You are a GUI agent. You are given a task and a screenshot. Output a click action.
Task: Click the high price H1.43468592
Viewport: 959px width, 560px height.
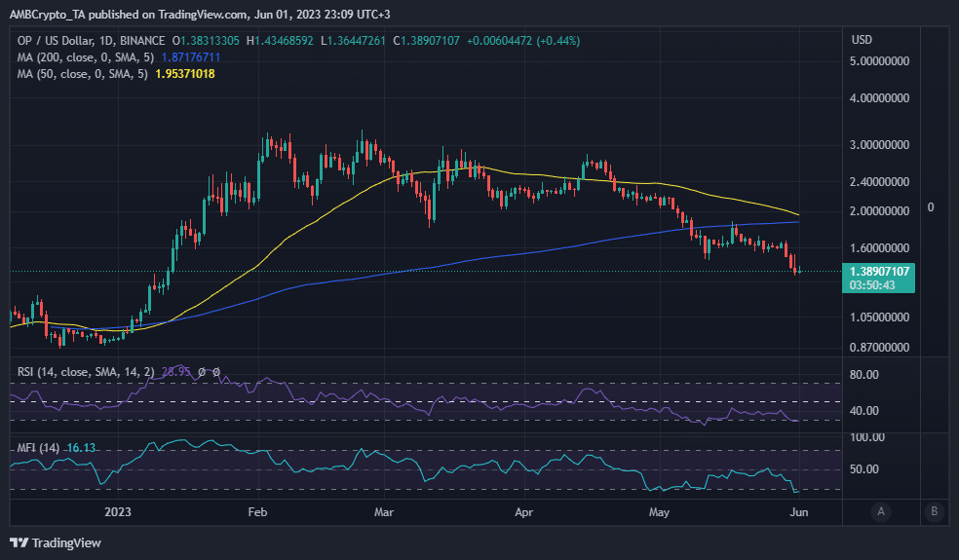(x=280, y=41)
